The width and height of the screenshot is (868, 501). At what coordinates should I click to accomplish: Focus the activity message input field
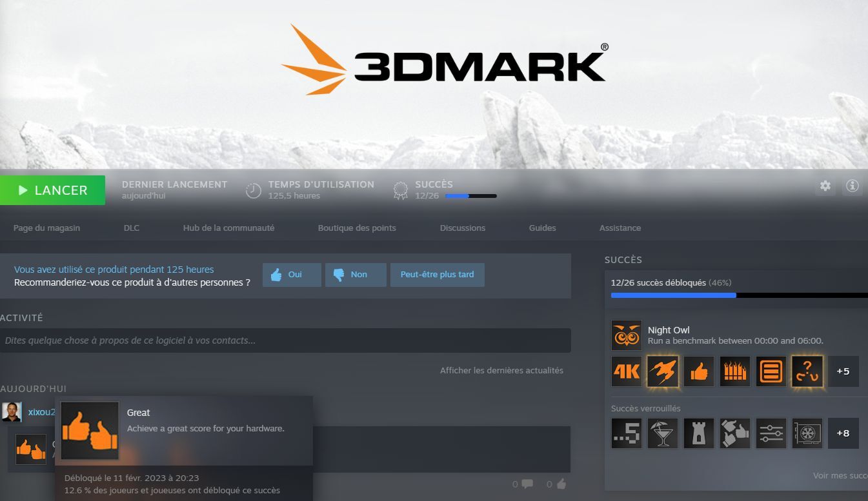pos(285,340)
